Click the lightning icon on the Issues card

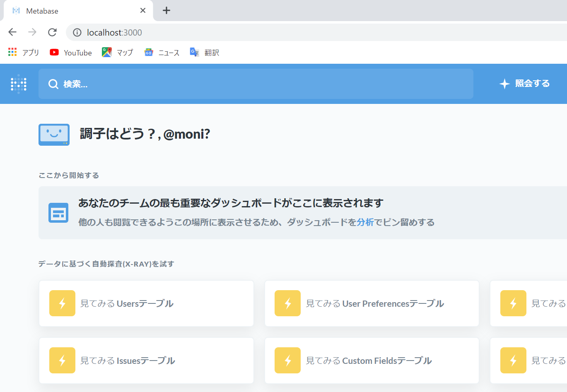point(62,361)
